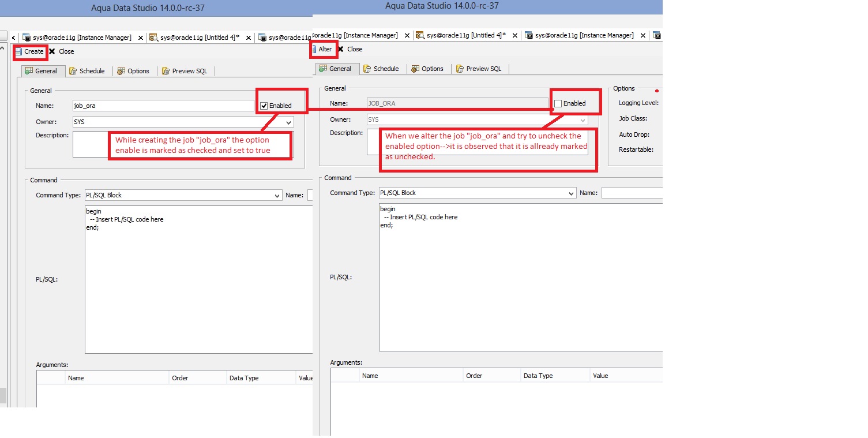This screenshot has width=868, height=438.
Task: Click the Name column header in the Create editor Arguments table
Action: click(117, 378)
